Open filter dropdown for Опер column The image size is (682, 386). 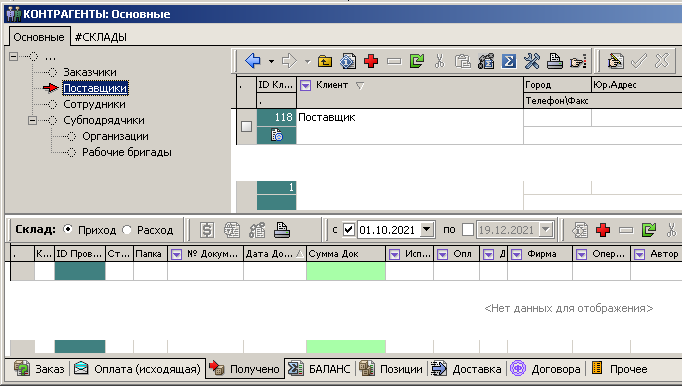pos(581,254)
